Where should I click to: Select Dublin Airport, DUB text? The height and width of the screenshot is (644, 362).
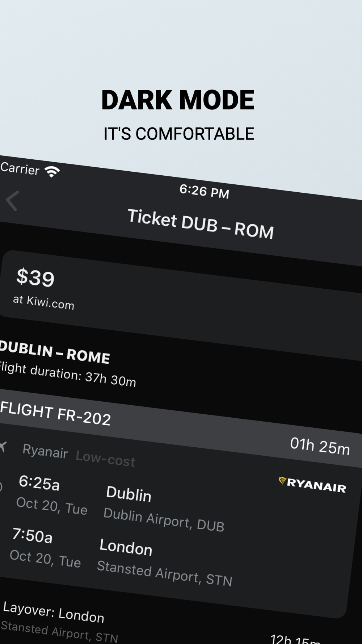[x=164, y=520]
